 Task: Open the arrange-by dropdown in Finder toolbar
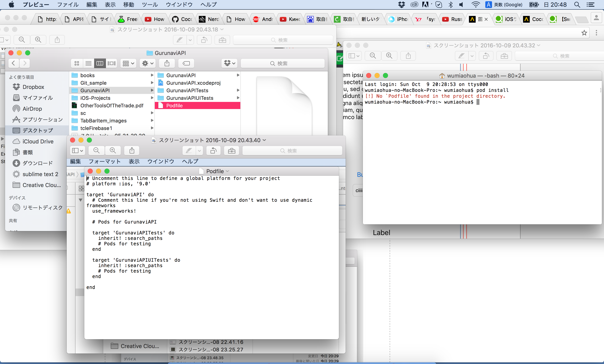pos(128,63)
